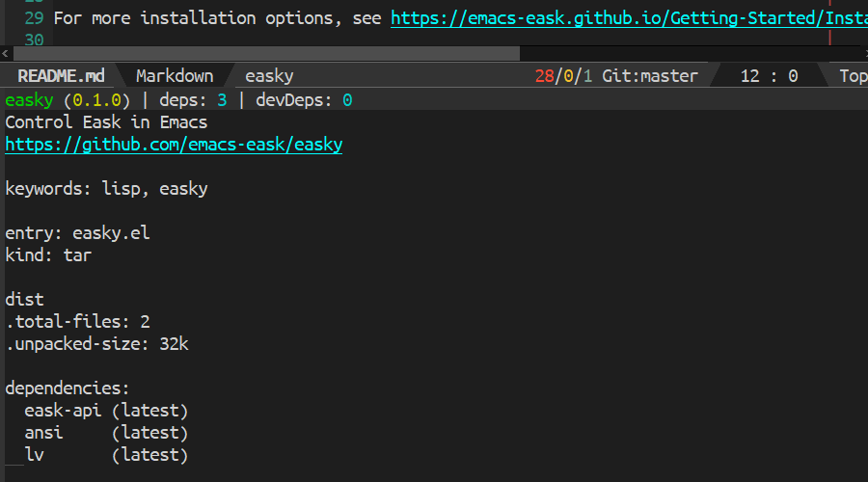Open the emacs-eask.github.io Getting-Started link

click(629, 18)
